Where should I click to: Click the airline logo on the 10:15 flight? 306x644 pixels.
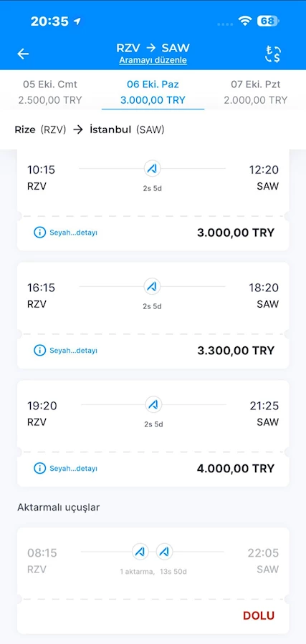153,168
